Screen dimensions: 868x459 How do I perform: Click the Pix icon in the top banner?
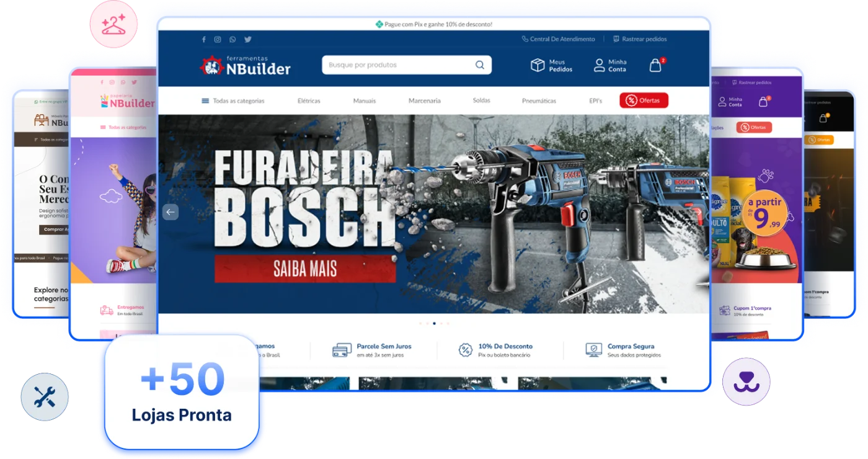379,24
